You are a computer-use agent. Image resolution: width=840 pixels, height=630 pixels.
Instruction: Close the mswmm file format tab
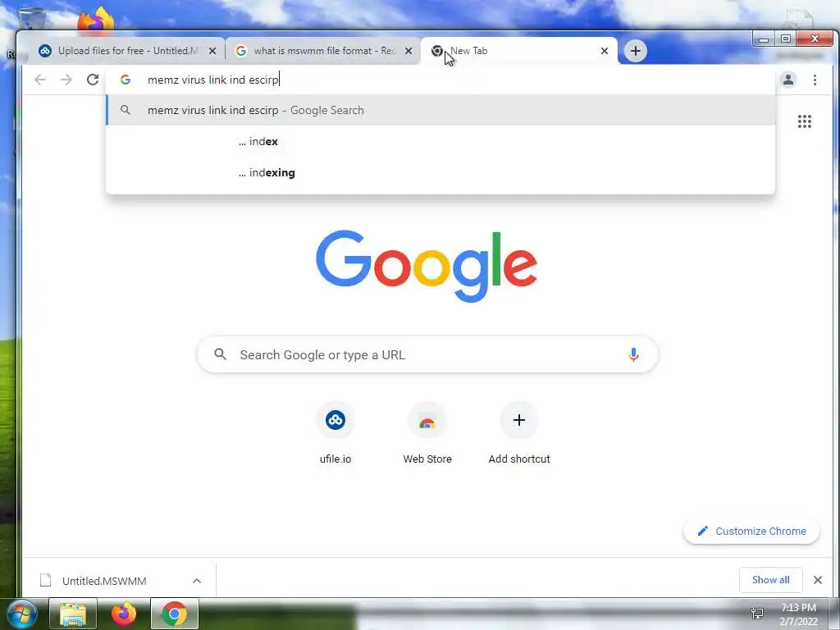[409, 51]
